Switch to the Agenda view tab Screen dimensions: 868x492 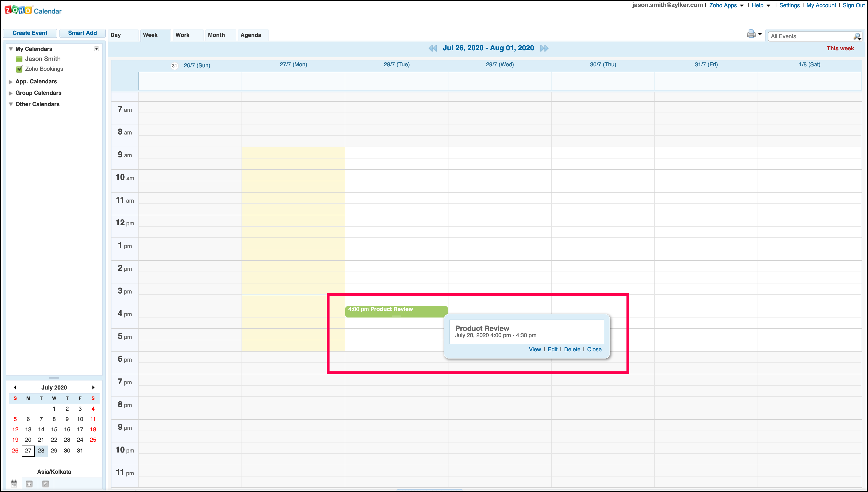click(251, 35)
